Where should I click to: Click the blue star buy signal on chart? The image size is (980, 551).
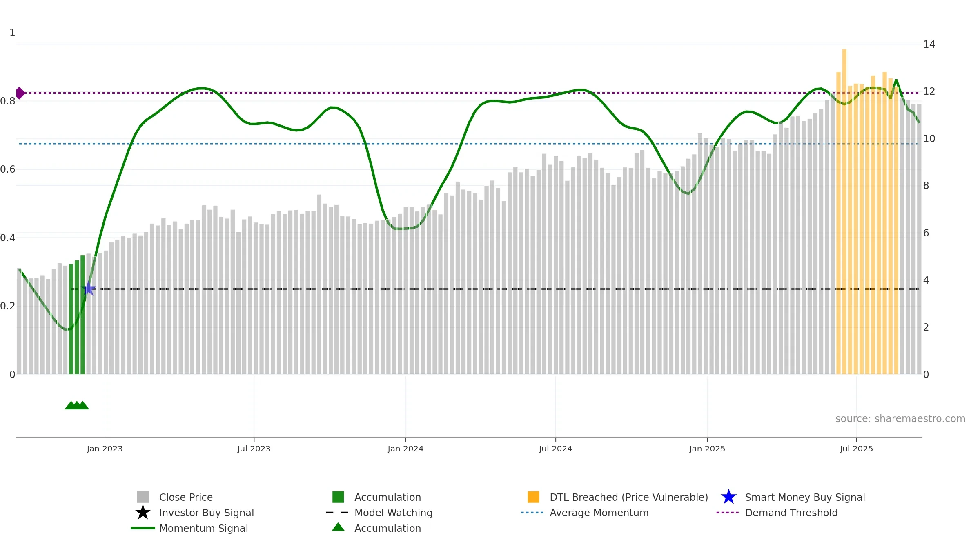(89, 289)
